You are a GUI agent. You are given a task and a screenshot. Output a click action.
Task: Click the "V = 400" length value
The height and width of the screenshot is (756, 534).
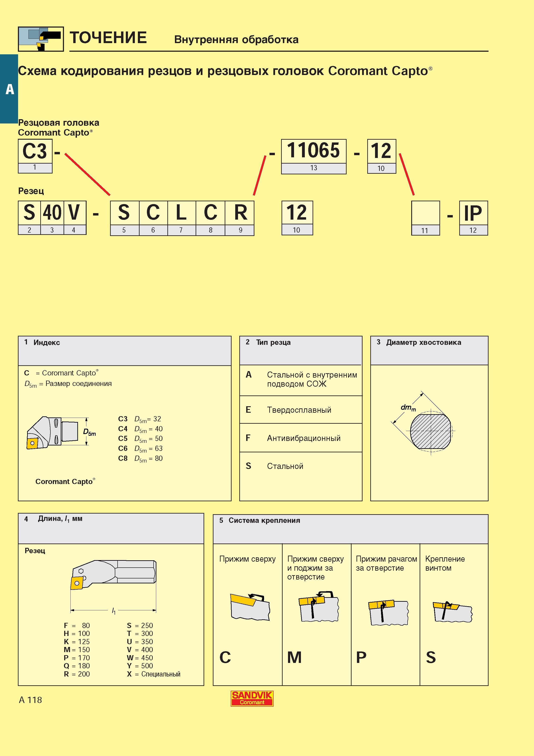[140, 649]
